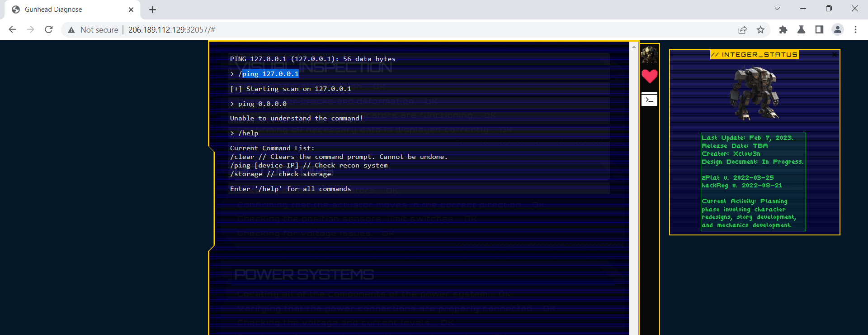Click the tab's globe favicon

[x=16, y=10]
